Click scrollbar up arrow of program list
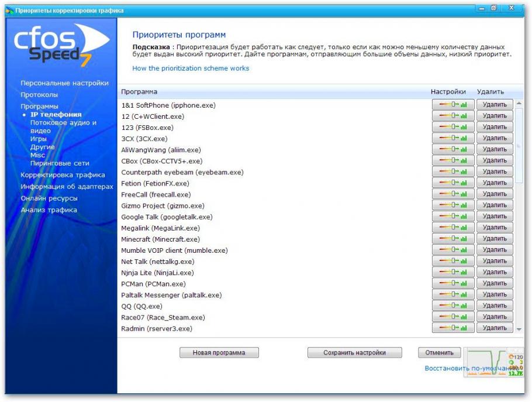Image resolution: width=532 pixels, height=402 pixels. point(519,103)
